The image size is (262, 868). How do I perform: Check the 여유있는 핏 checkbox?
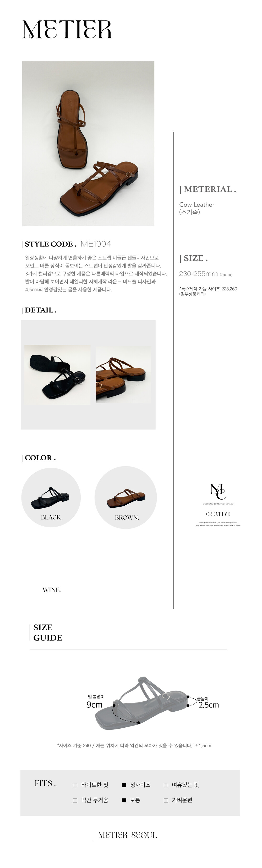[x=166, y=785]
